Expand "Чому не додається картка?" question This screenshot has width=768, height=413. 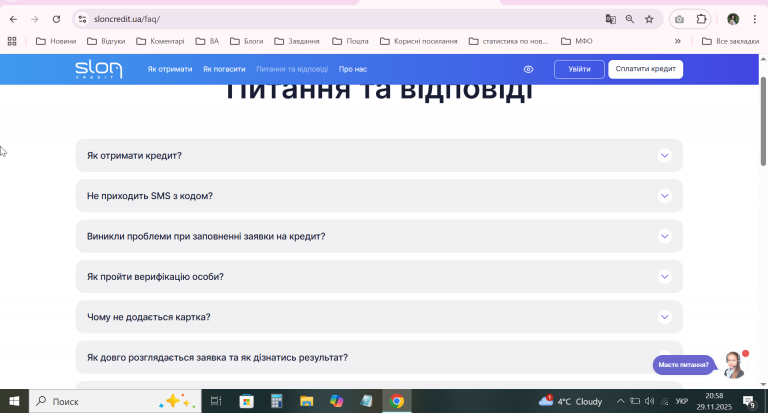point(379,317)
